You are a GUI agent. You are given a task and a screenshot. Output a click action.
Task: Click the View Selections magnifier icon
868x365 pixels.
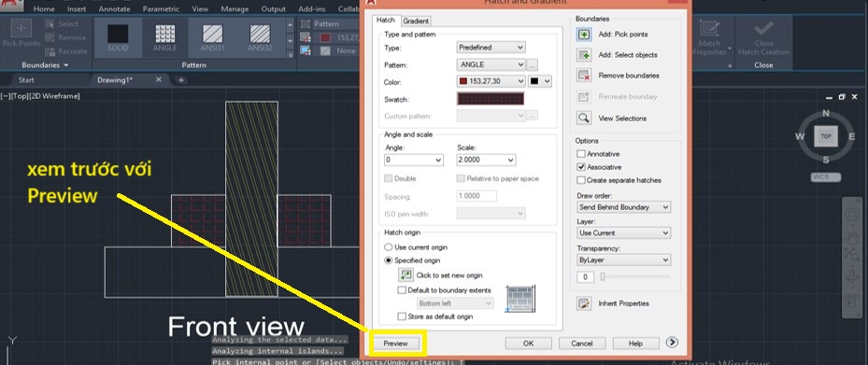click(x=584, y=118)
